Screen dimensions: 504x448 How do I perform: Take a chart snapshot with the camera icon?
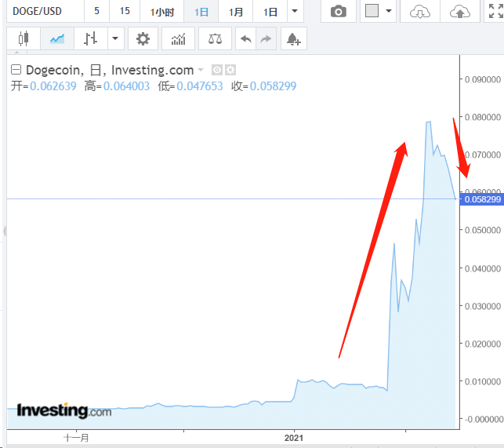tap(338, 12)
